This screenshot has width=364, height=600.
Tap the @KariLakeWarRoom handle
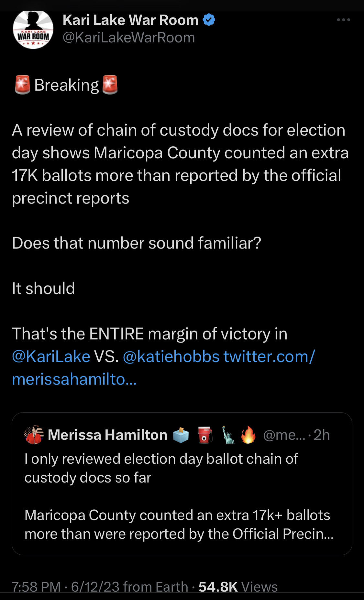(129, 38)
